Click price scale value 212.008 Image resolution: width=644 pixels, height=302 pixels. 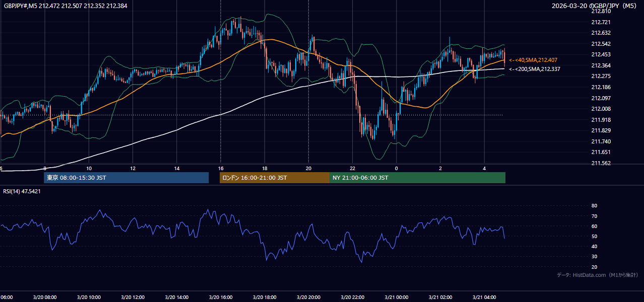tap(601, 109)
